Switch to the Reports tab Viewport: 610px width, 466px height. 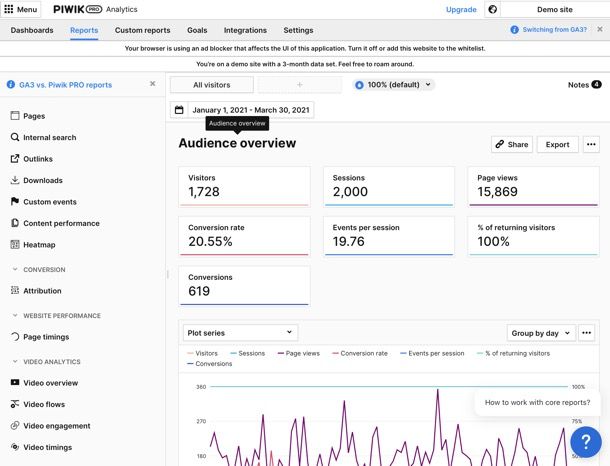coord(84,30)
